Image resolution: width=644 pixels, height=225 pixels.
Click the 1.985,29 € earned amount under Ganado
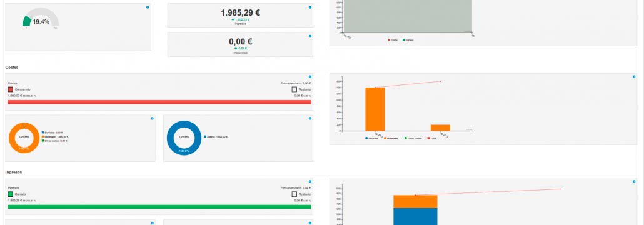tap(15, 201)
